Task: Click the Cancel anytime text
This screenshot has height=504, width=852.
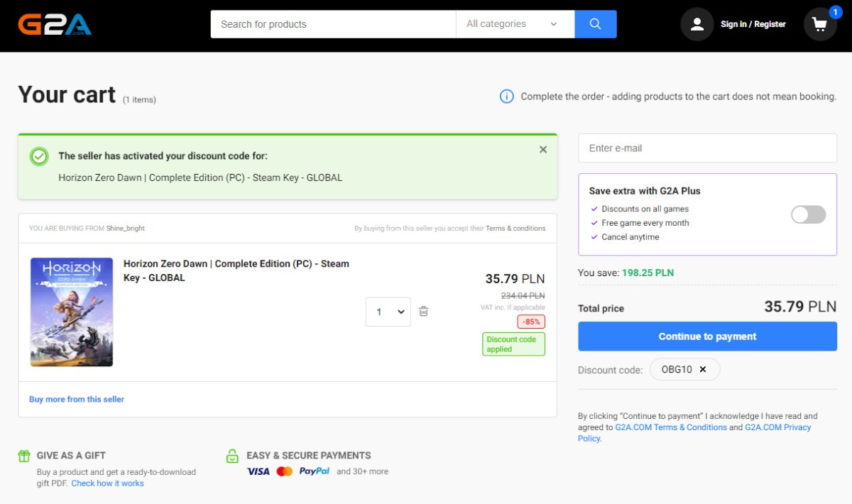Action: 630,237
